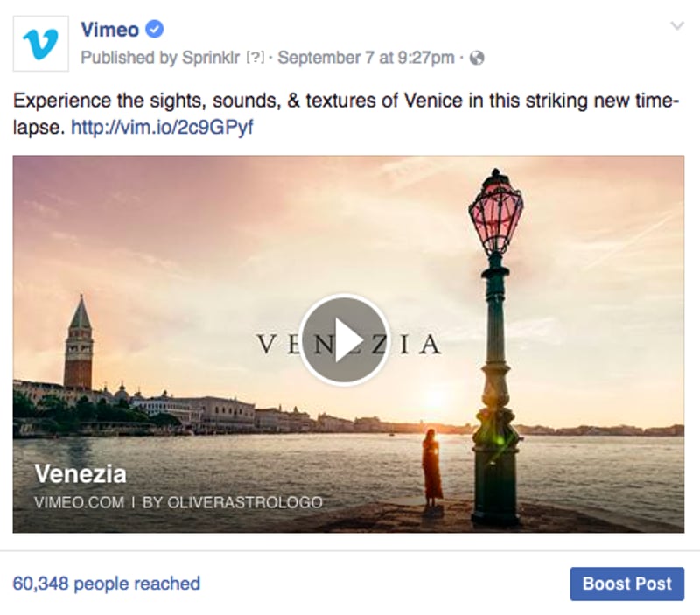Screen dimensions: 700x615
Task: View the 60,348 people reached stats
Action: (107, 583)
